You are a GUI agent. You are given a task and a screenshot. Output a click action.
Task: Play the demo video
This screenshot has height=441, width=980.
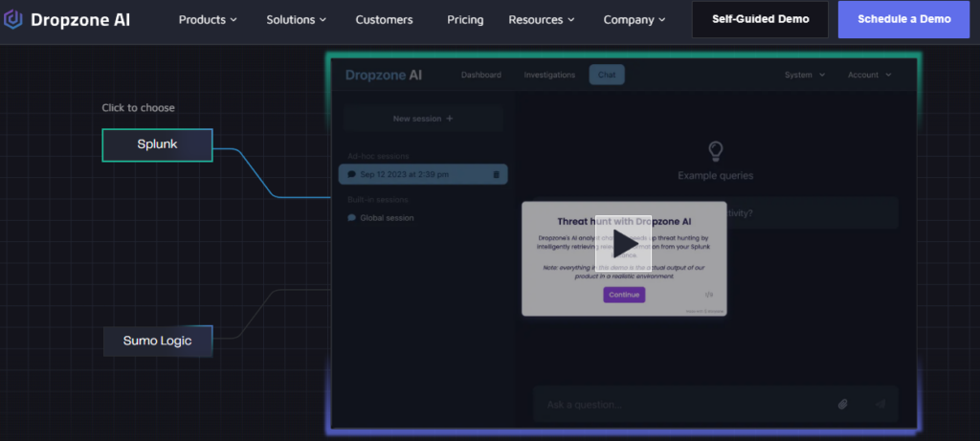click(623, 244)
